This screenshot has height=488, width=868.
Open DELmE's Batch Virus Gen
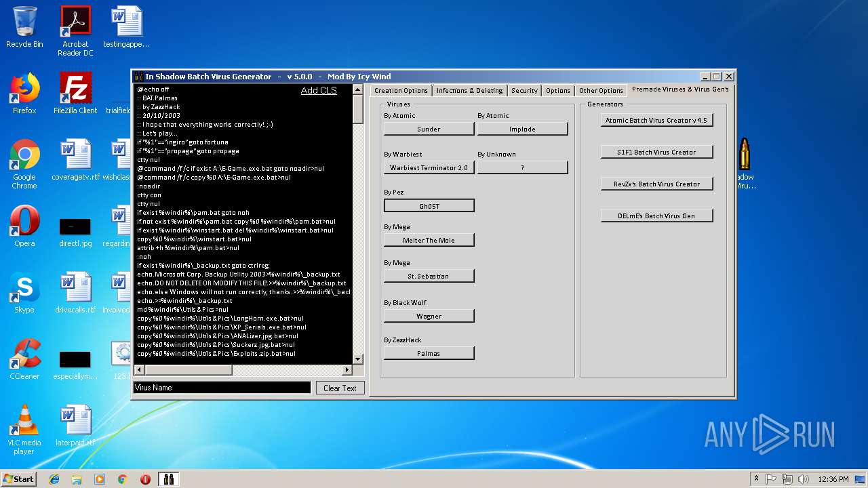[x=656, y=216]
